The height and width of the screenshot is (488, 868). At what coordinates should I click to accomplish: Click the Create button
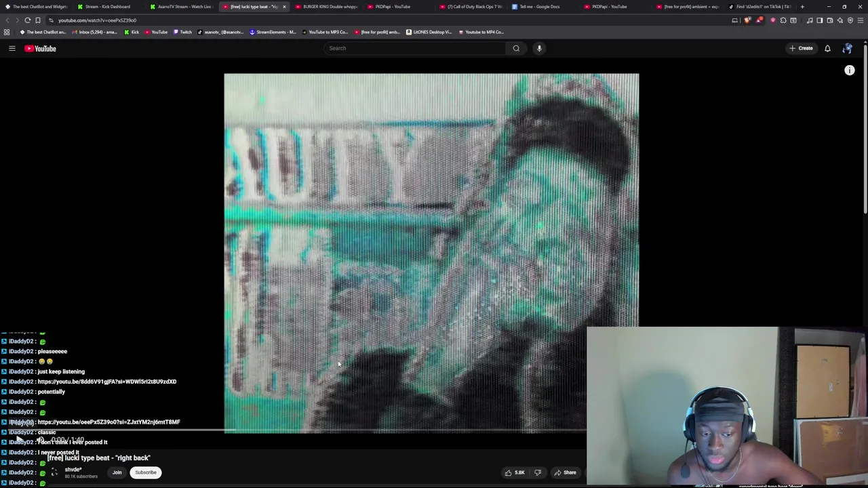[801, 48]
